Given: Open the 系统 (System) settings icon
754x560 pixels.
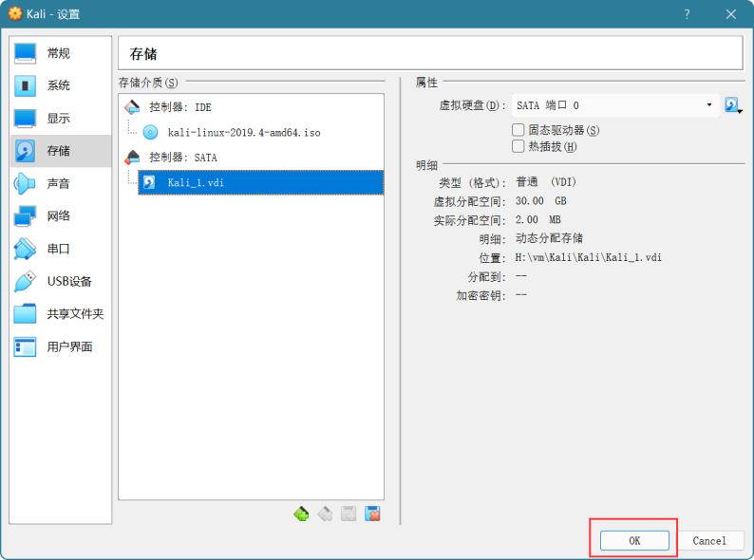Looking at the screenshot, I should tap(25, 85).
